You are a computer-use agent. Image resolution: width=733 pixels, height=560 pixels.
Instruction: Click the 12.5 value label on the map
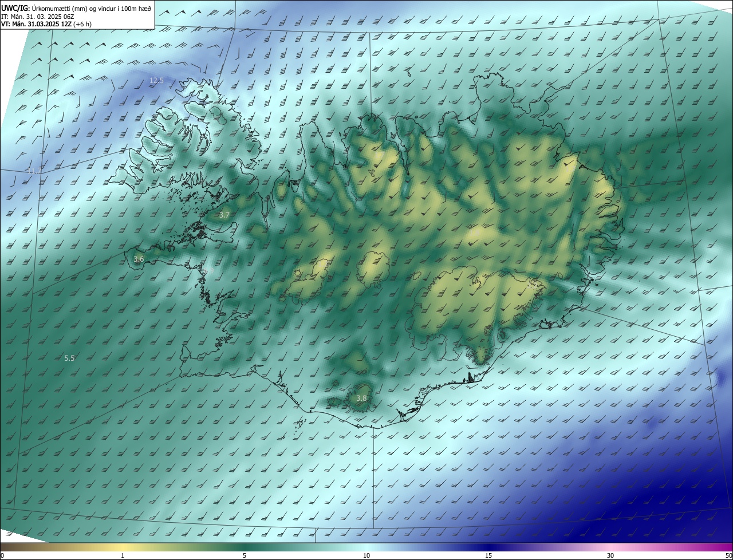[x=156, y=81]
